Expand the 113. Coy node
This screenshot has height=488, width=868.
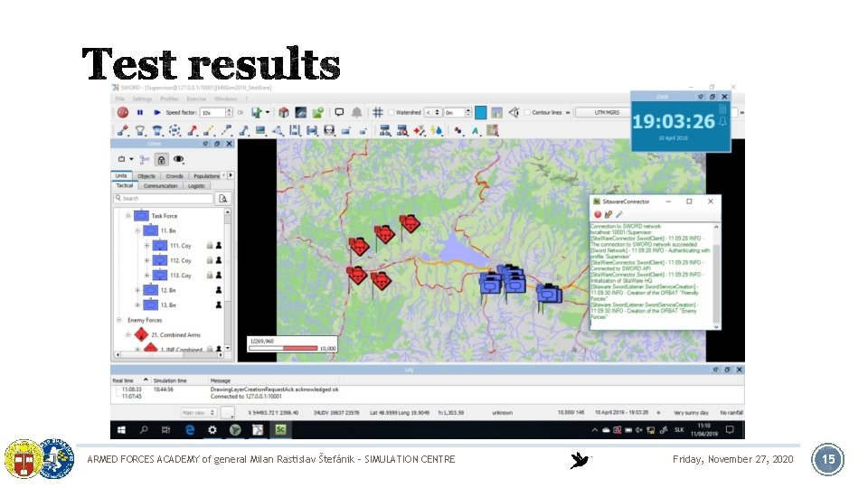click(146, 275)
